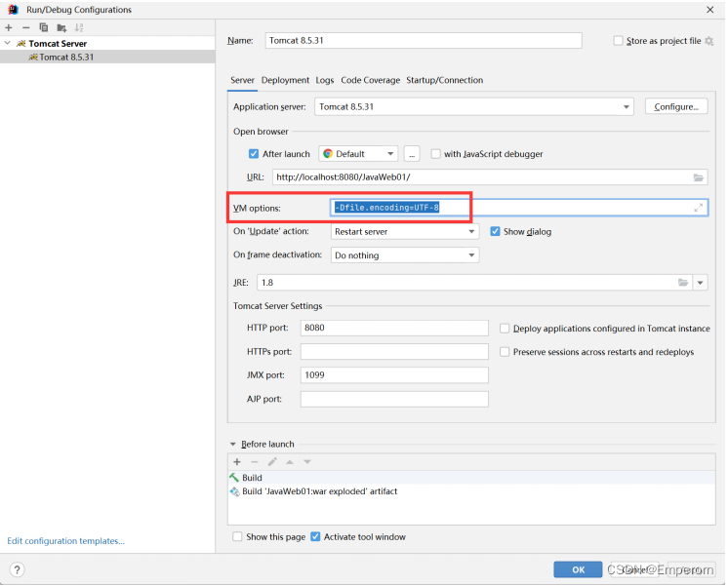Open the On 'Update' action dropdown
This screenshot has height=586, width=728.
click(x=405, y=231)
